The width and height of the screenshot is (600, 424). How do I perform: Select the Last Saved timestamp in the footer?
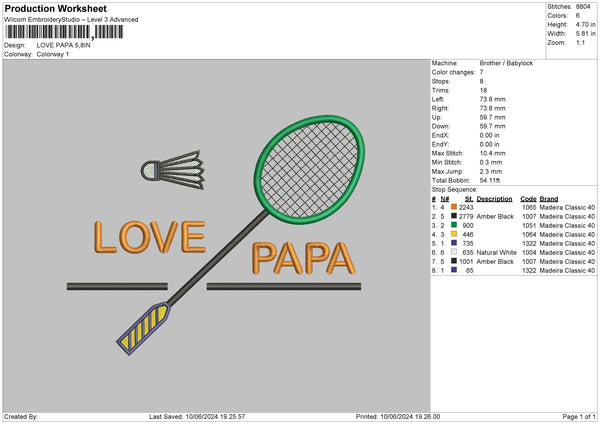197,416
